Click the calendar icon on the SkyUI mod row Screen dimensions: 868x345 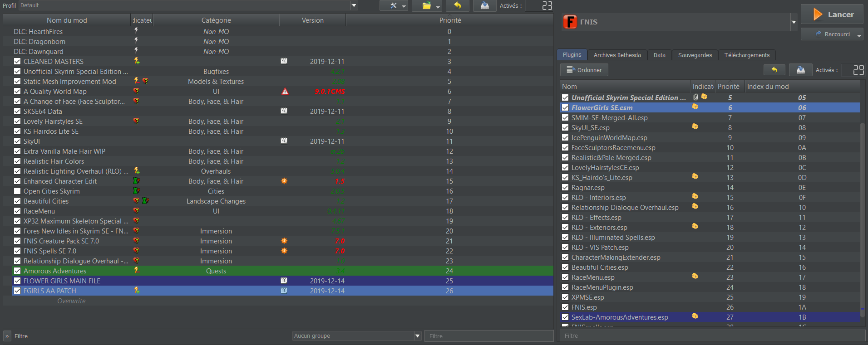point(284,141)
